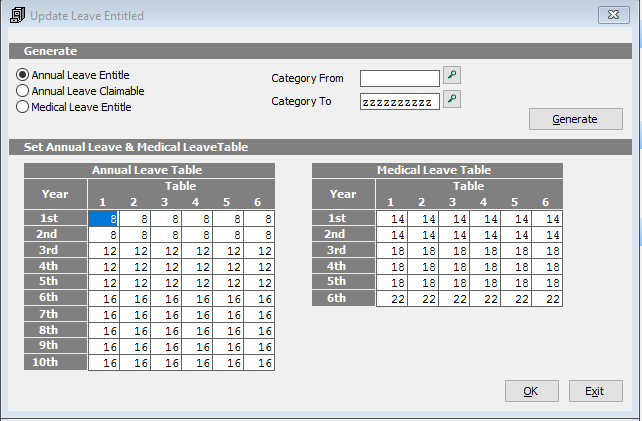Select Medical Leave 4th year Table 4 cell

coord(485,267)
